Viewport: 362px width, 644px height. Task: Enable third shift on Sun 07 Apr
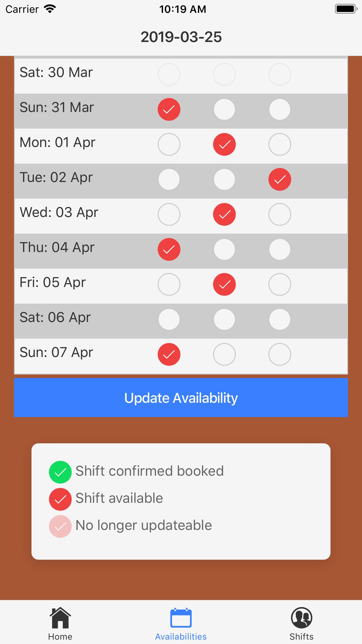click(280, 354)
